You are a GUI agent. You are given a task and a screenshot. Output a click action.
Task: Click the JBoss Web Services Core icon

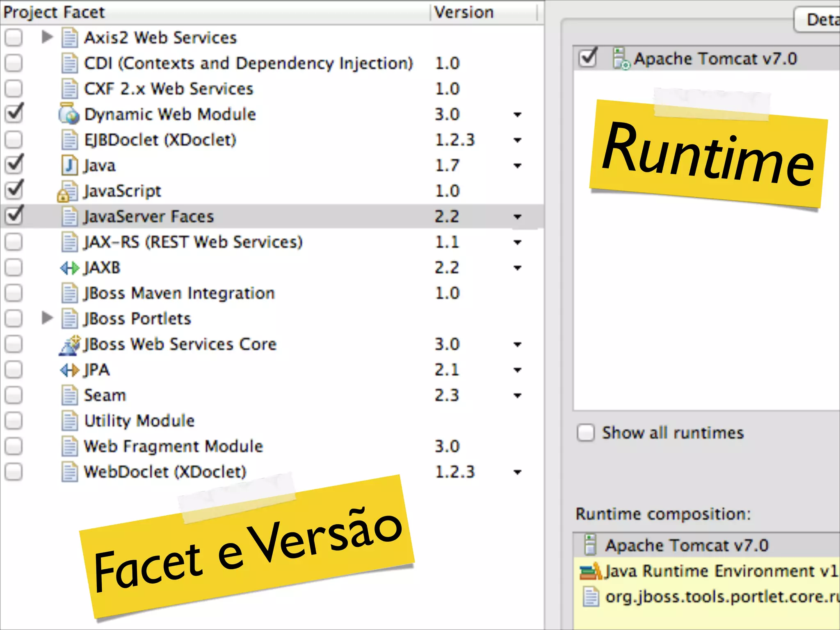pos(69,345)
